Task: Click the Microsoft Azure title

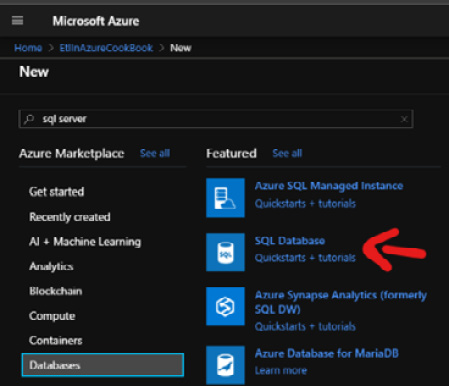Action: click(96, 21)
